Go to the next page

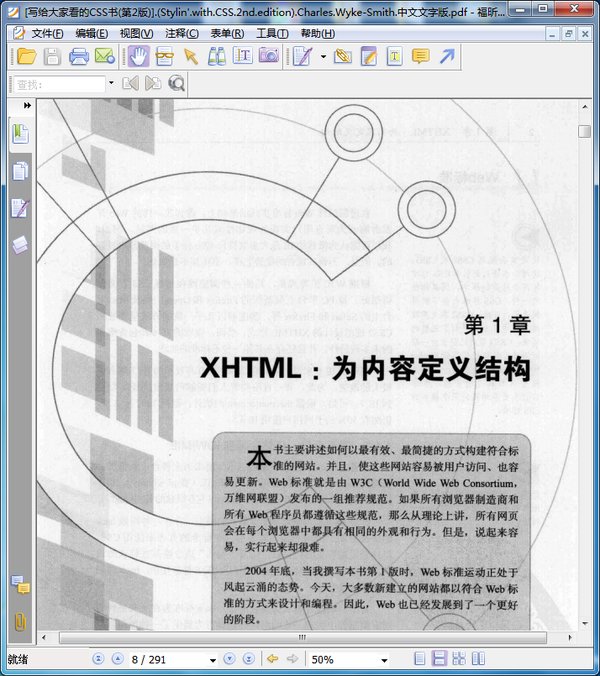click(229, 659)
